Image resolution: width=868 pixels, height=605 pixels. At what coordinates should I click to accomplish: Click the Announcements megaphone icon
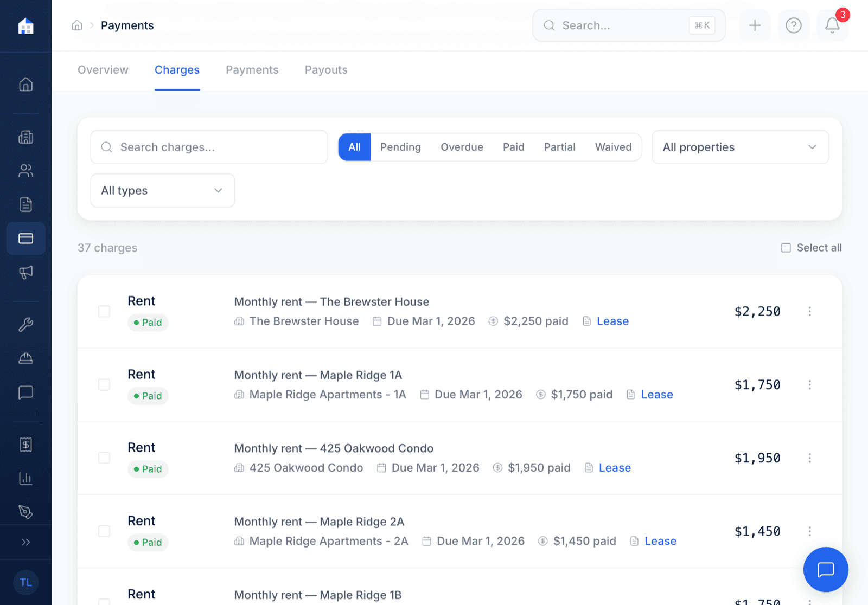(25, 272)
